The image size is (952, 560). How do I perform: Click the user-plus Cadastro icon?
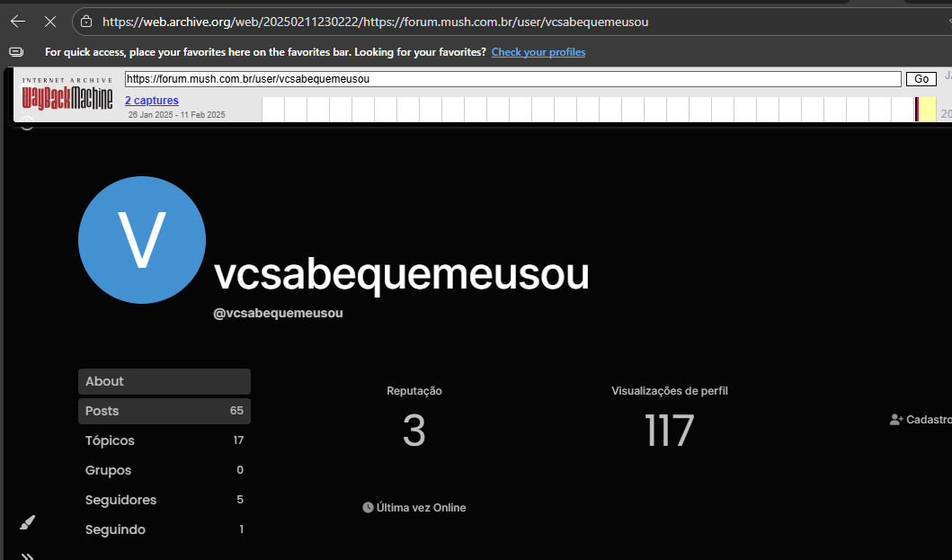tap(896, 420)
